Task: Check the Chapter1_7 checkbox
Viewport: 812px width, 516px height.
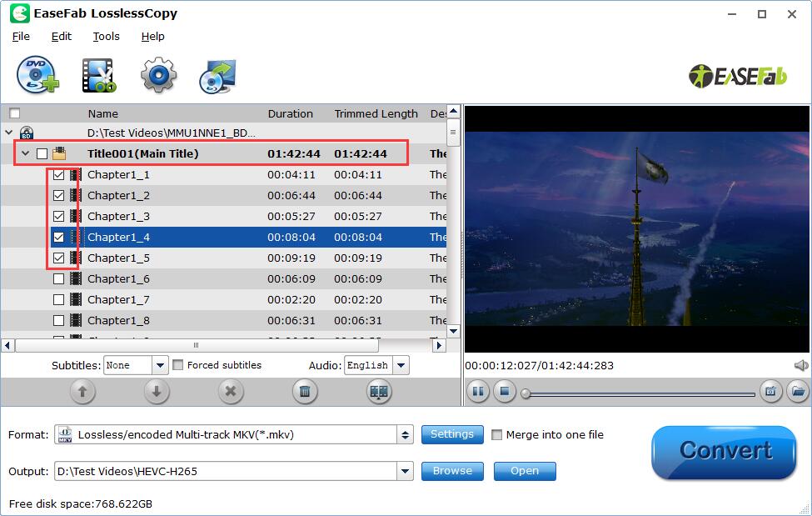Action: pos(58,300)
